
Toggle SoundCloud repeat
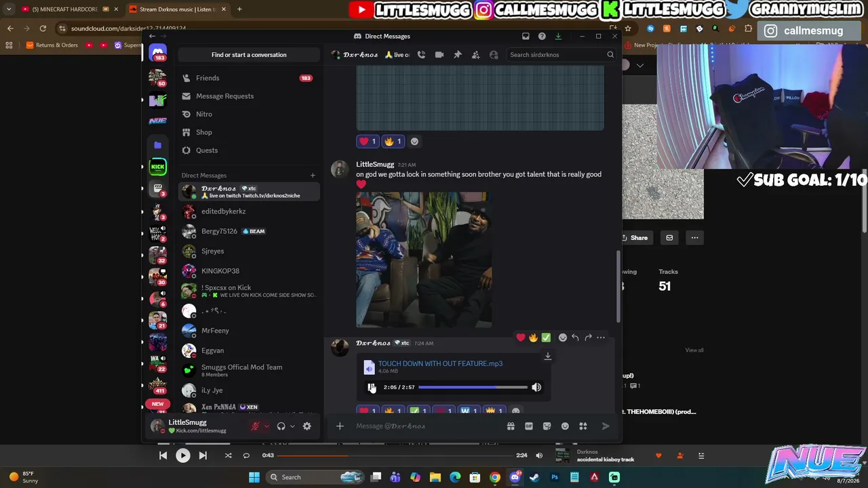tap(246, 455)
